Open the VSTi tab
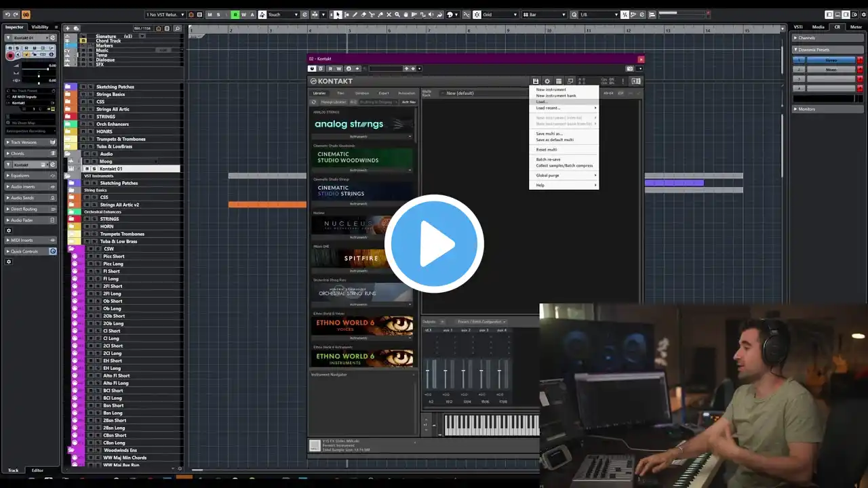Viewport: 868px width, 488px height. [798, 27]
